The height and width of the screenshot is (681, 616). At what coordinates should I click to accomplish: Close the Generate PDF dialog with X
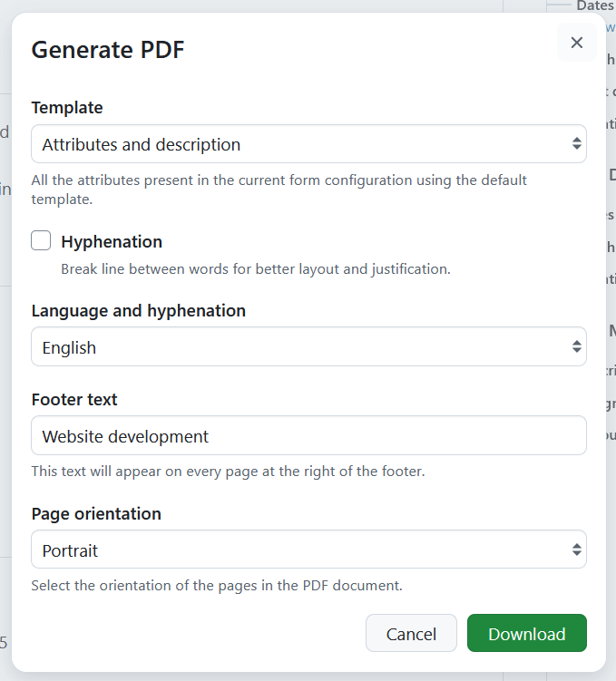pyautogui.click(x=576, y=43)
